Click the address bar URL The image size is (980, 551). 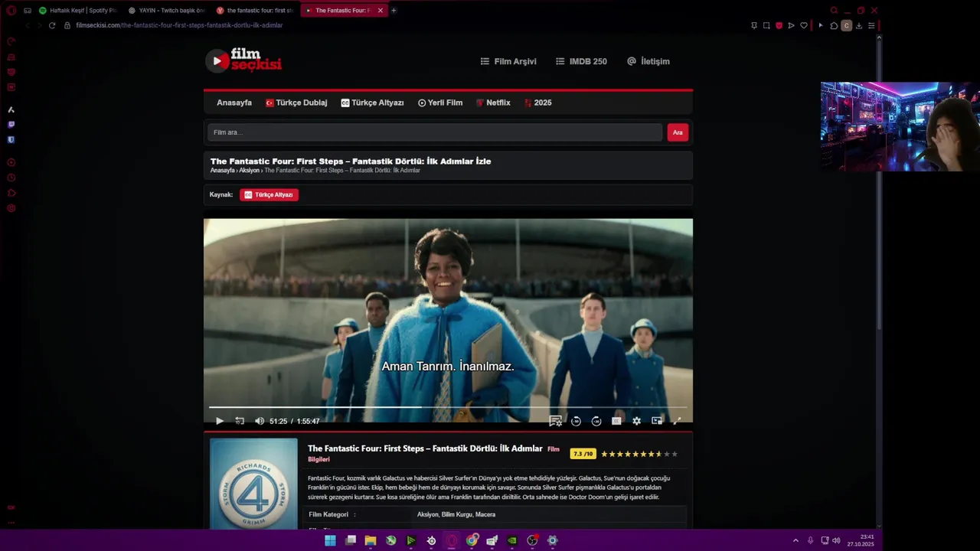coord(179,25)
